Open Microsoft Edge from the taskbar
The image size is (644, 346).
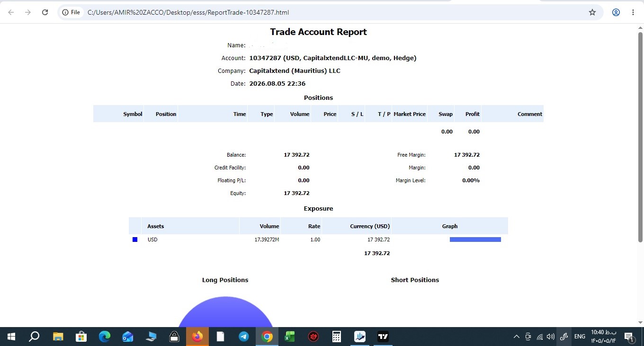pyautogui.click(x=104, y=337)
